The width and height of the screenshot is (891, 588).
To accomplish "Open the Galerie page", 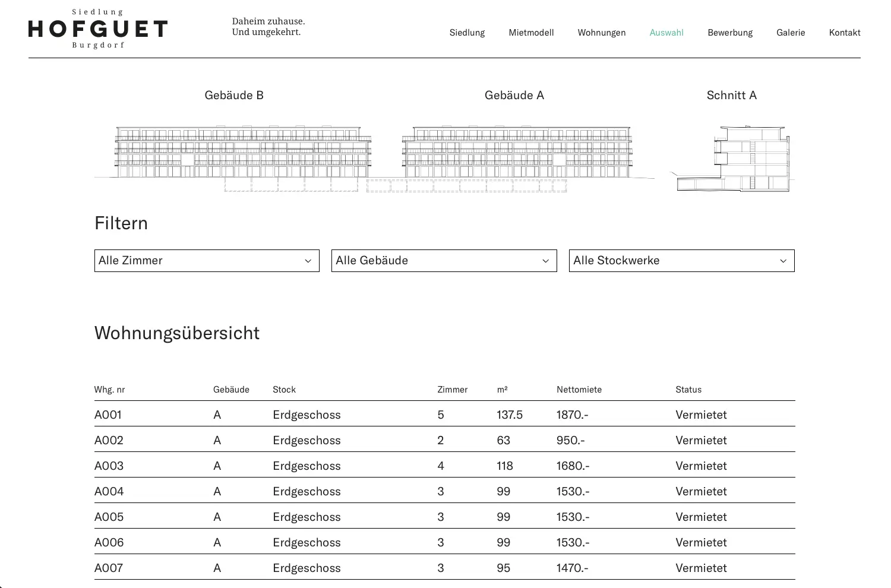I will (791, 33).
